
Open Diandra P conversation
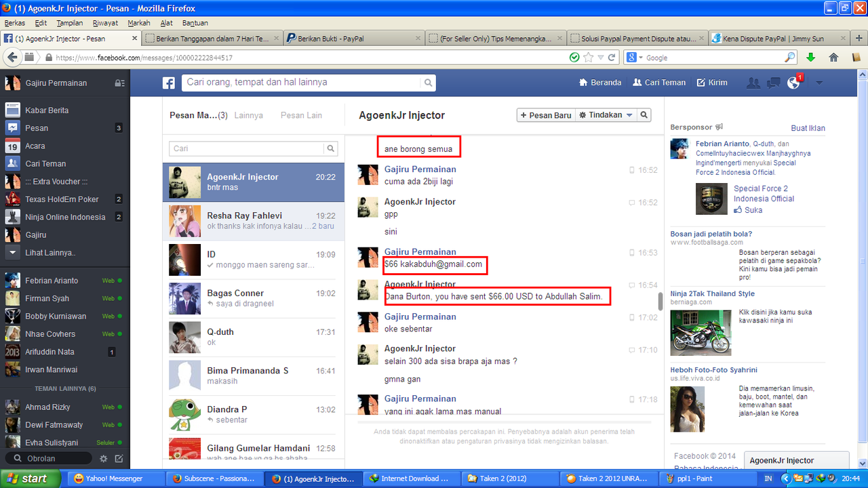[x=254, y=414]
